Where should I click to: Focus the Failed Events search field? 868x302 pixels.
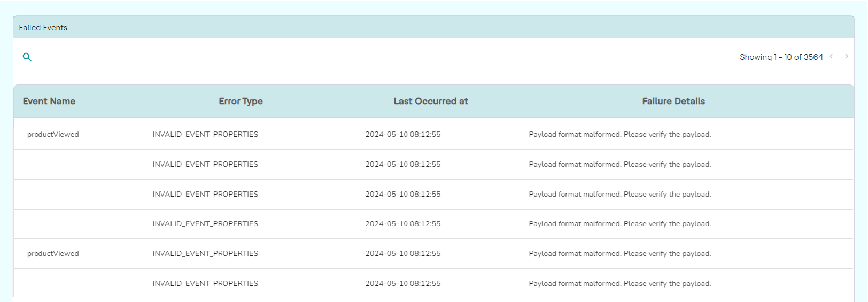click(155, 57)
